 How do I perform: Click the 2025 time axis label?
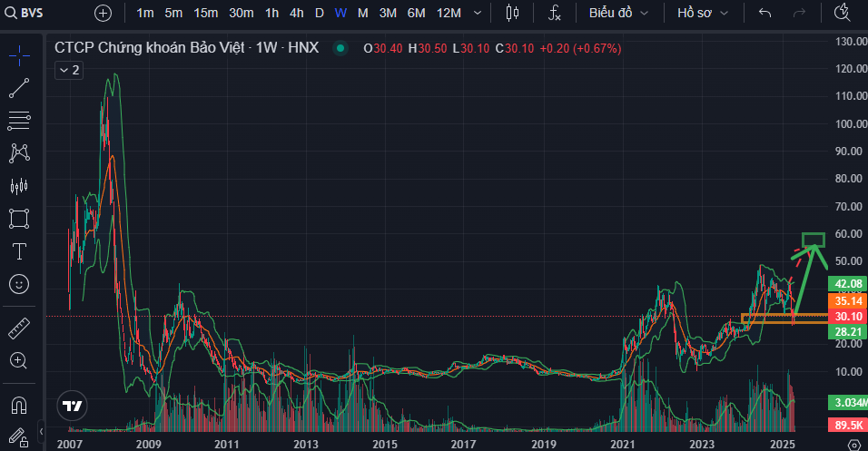(x=783, y=445)
